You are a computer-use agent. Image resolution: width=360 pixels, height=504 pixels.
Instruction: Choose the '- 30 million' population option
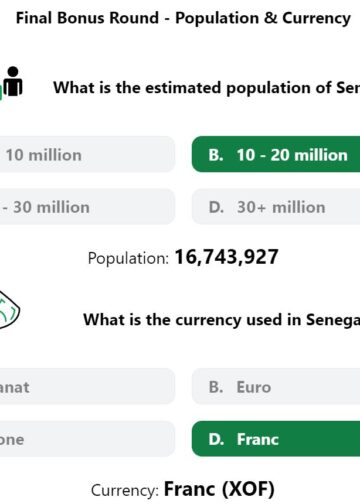[x=87, y=207]
